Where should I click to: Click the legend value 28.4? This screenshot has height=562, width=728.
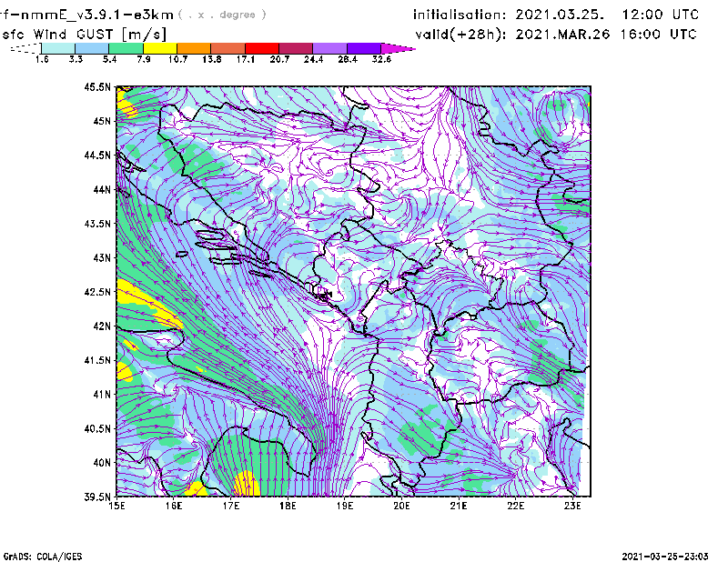pos(348,59)
